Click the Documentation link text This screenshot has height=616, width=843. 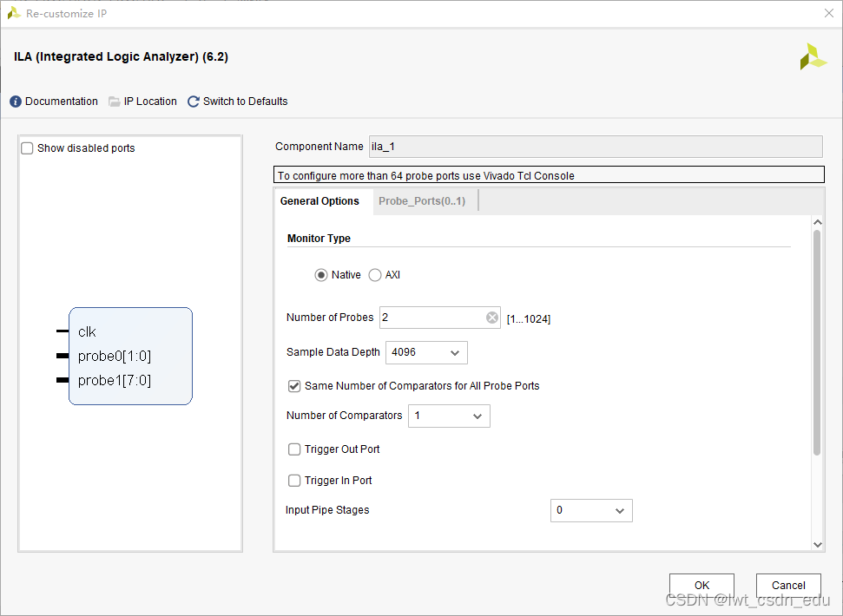[62, 102]
